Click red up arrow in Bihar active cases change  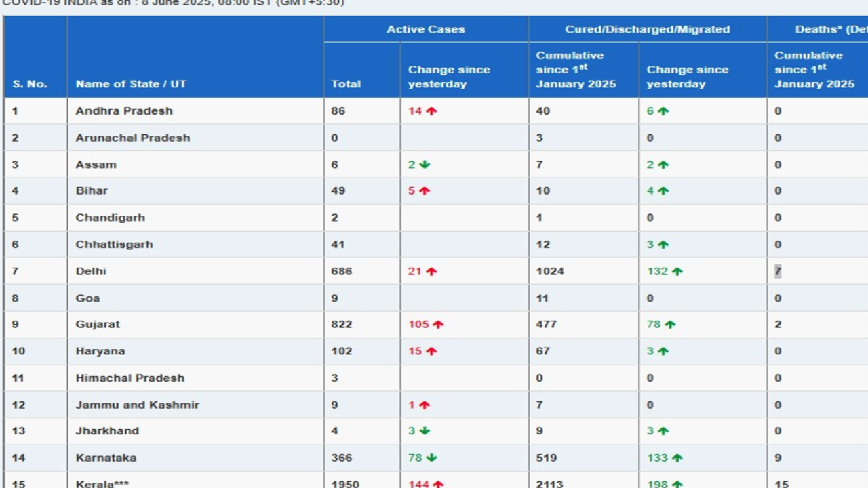point(425,191)
